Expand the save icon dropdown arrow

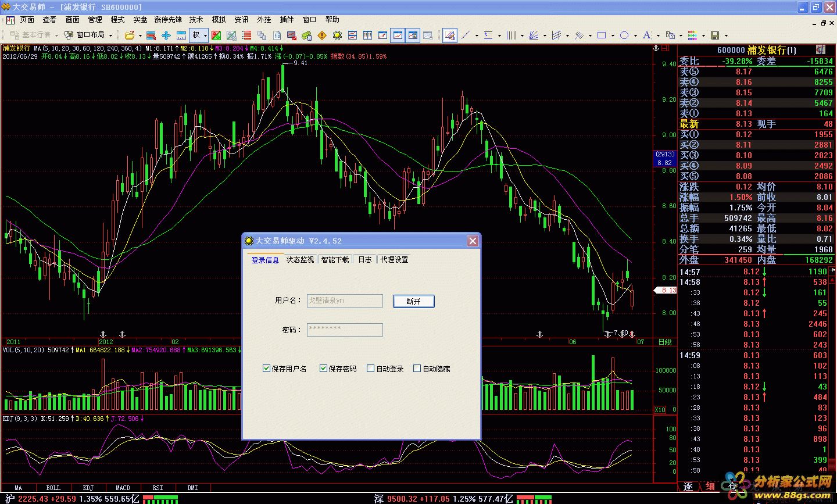pos(726,35)
